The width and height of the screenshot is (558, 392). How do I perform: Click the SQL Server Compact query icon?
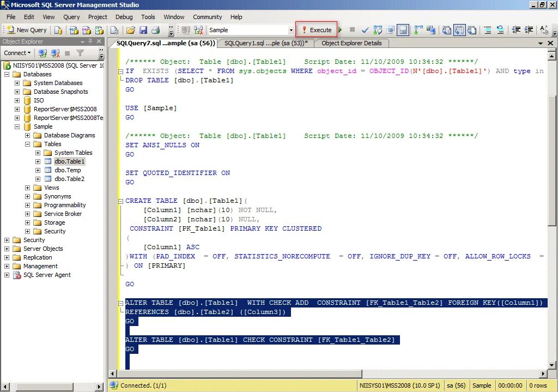click(x=114, y=31)
